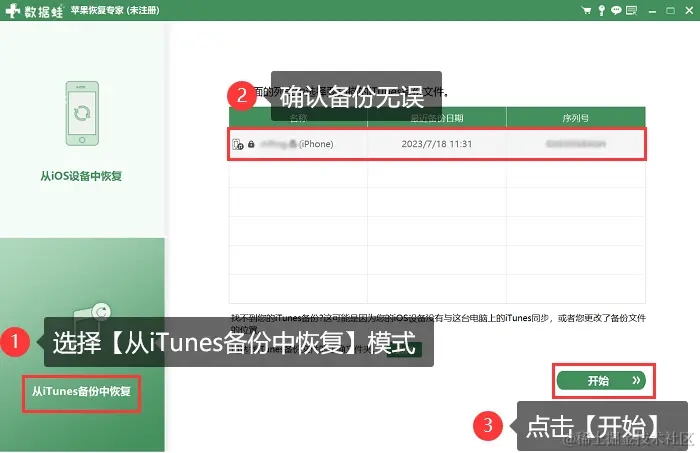Minimize the application window
Screen dimensions: 700x453
652,11
